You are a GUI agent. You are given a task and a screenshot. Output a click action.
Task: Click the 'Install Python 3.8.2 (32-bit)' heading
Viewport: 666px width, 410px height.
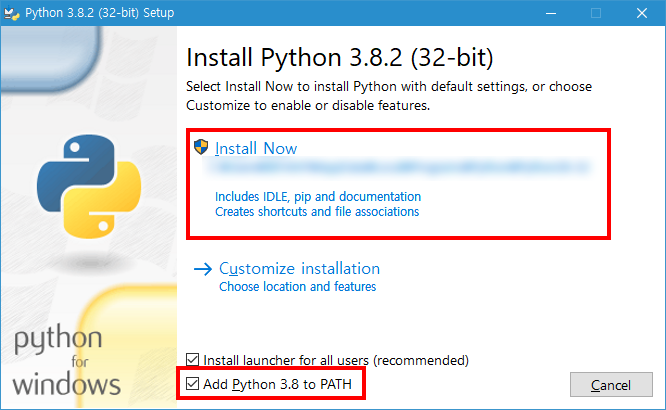[340, 57]
